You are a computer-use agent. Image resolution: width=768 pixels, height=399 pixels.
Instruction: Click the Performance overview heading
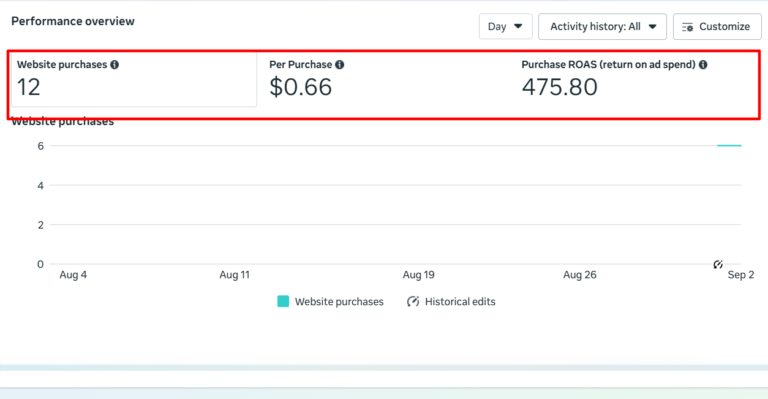coord(73,21)
